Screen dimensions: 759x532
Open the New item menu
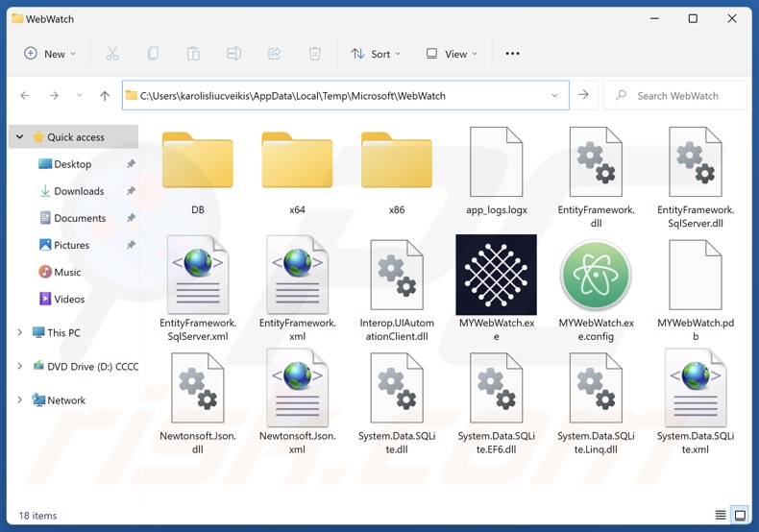coord(50,54)
